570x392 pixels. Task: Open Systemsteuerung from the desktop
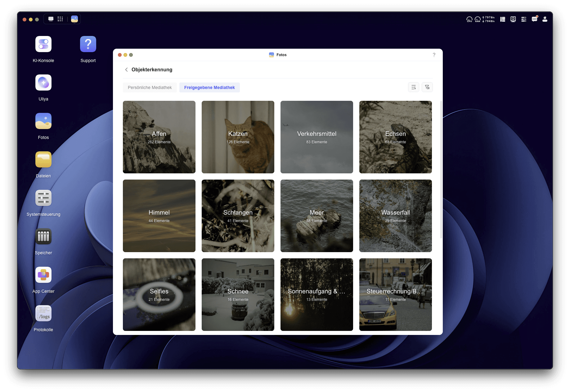pyautogui.click(x=43, y=198)
